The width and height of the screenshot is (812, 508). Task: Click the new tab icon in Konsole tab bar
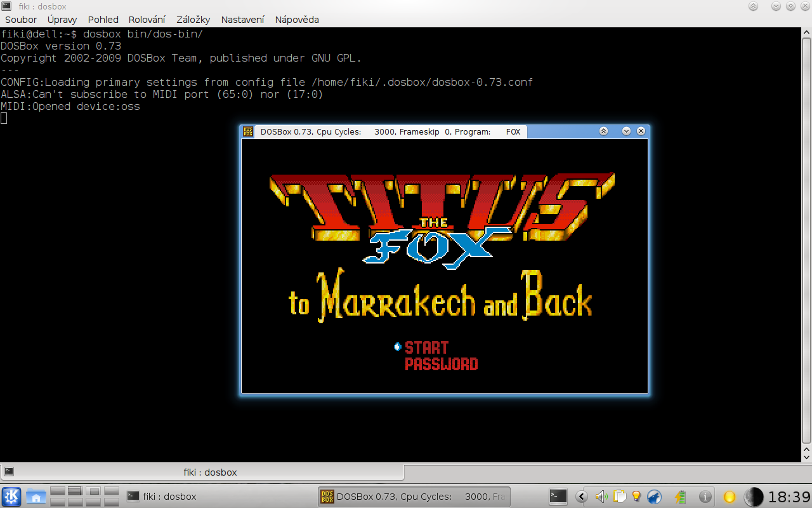coord(9,472)
